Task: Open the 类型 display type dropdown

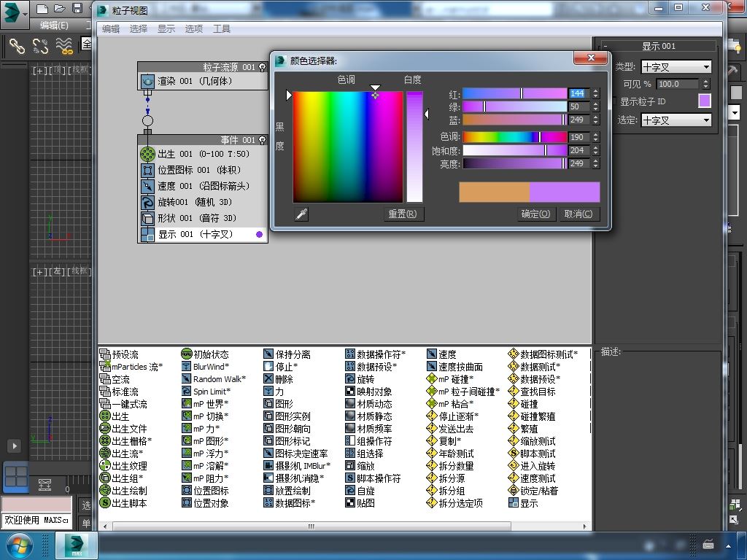Action: (676, 67)
